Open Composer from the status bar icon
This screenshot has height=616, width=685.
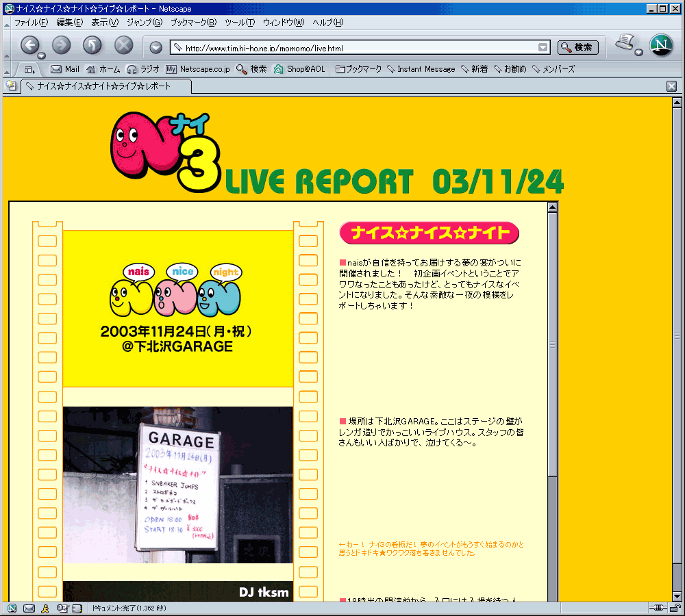tap(62, 608)
